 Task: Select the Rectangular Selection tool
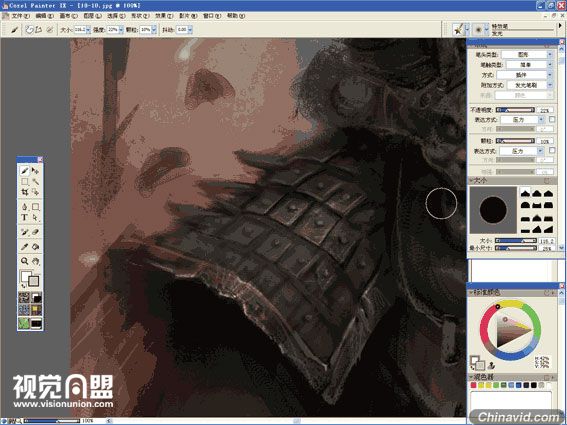[24, 181]
